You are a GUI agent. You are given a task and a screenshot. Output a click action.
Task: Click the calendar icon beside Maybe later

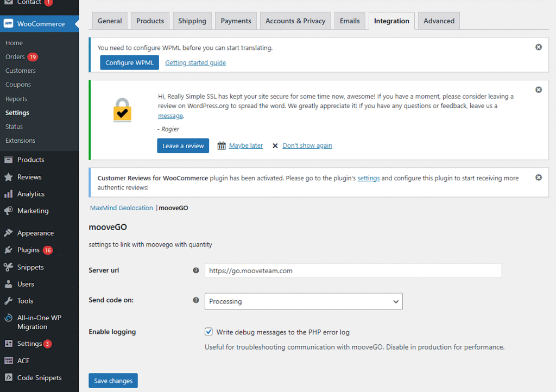pos(222,146)
